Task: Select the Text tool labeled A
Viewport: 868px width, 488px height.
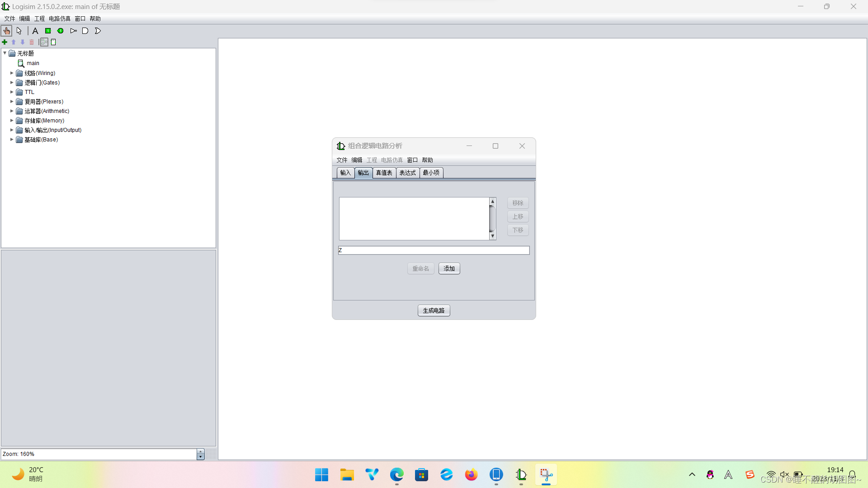Action: 35,31
